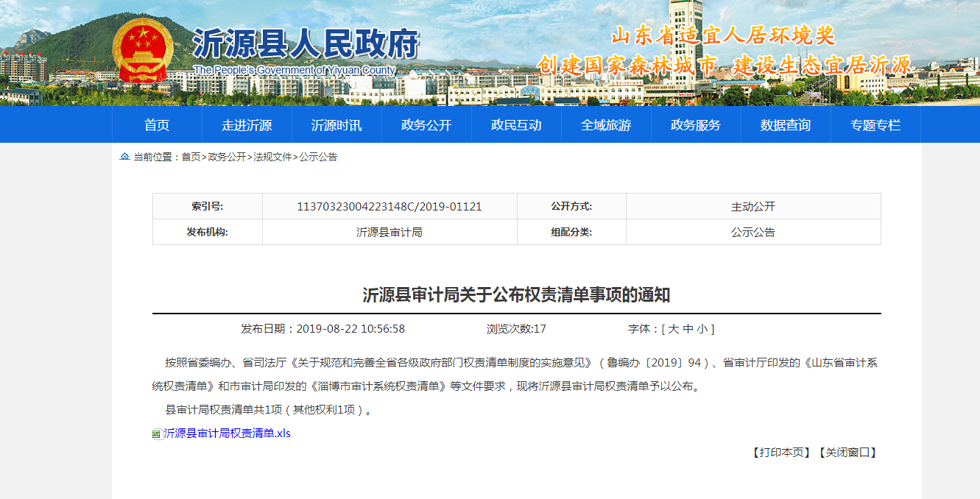Click the 浏览次数:17 view count
This screenshot has height=499, width=980.
tap(516, 329)
